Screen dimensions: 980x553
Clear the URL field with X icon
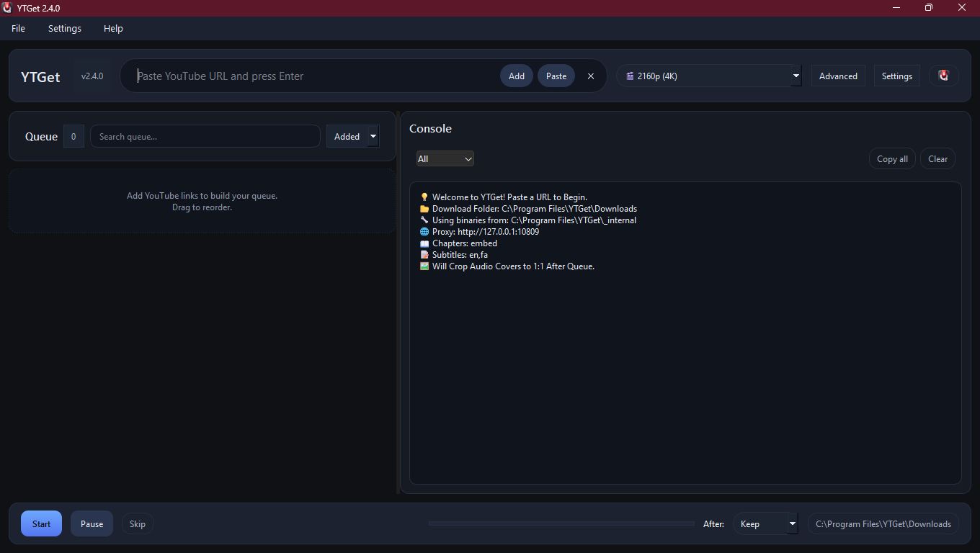[x=591, y=76]
